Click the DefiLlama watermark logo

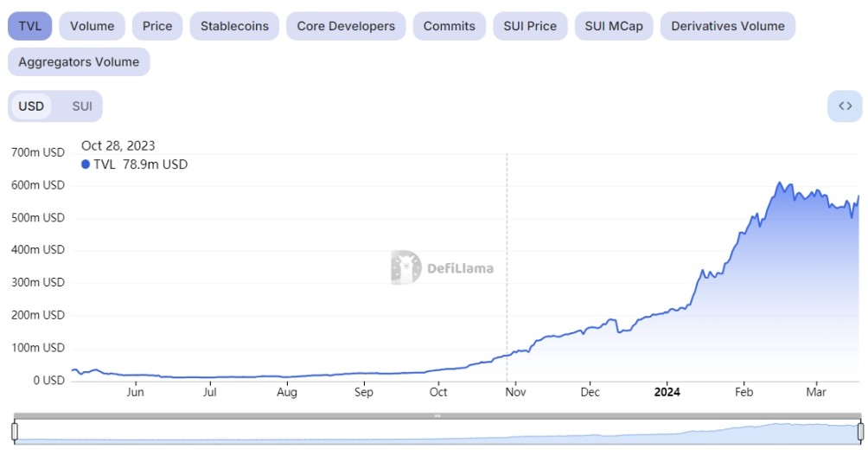pyautogui.click(x=442, y=267)
